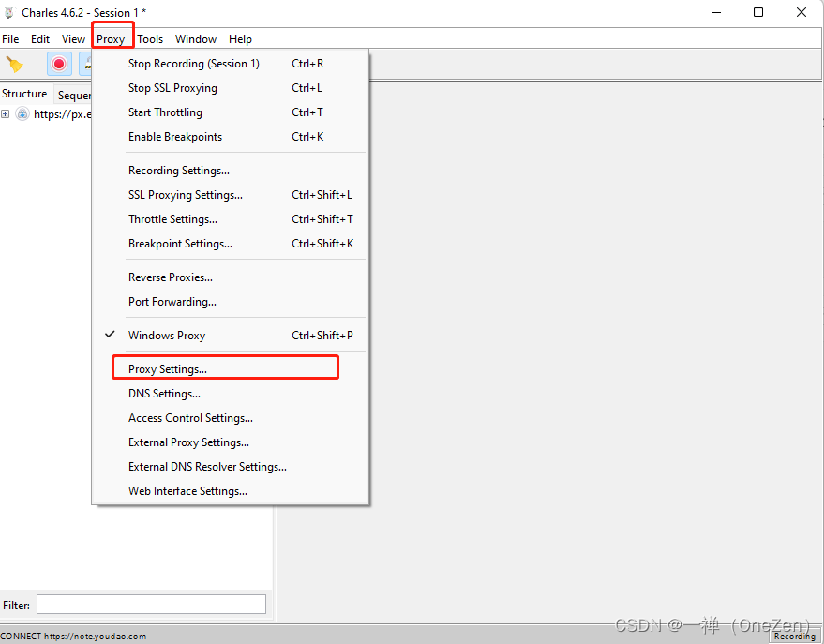Click the Proxy menu
The image size is (824, 644).
coord(111,39)
